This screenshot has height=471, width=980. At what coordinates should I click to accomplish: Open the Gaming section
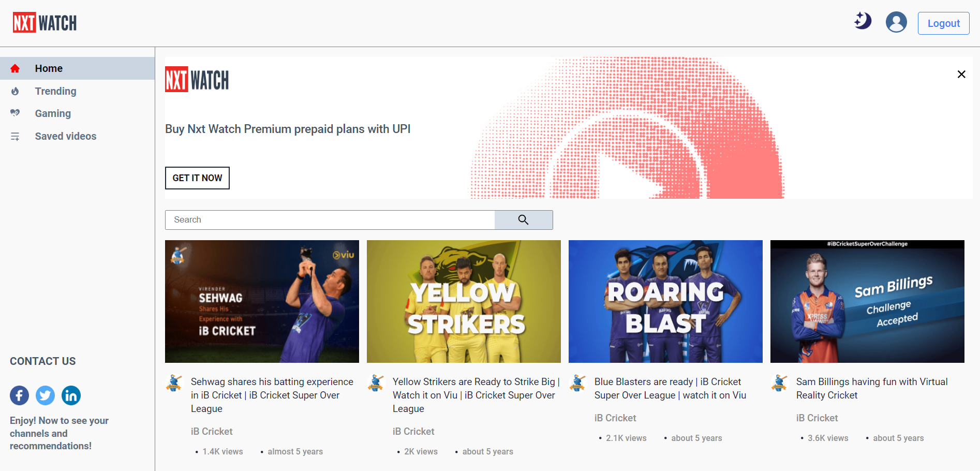(x=53, y=113)
